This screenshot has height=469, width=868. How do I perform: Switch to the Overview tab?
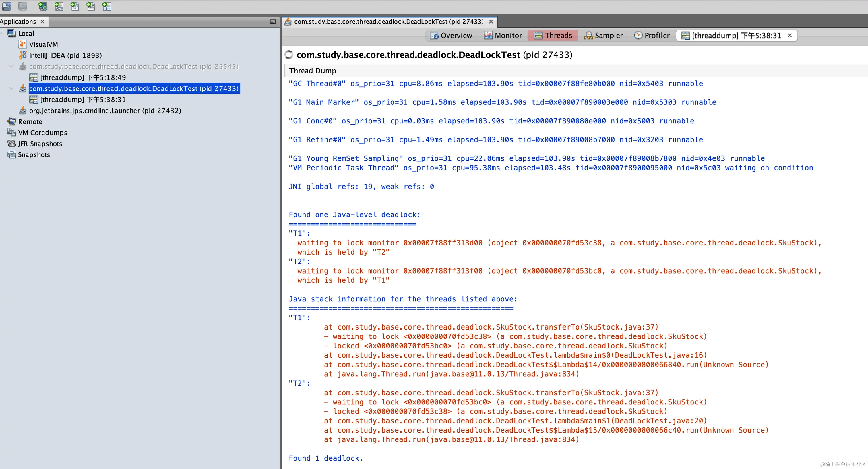pyautogui.click(x=451, y=35)
